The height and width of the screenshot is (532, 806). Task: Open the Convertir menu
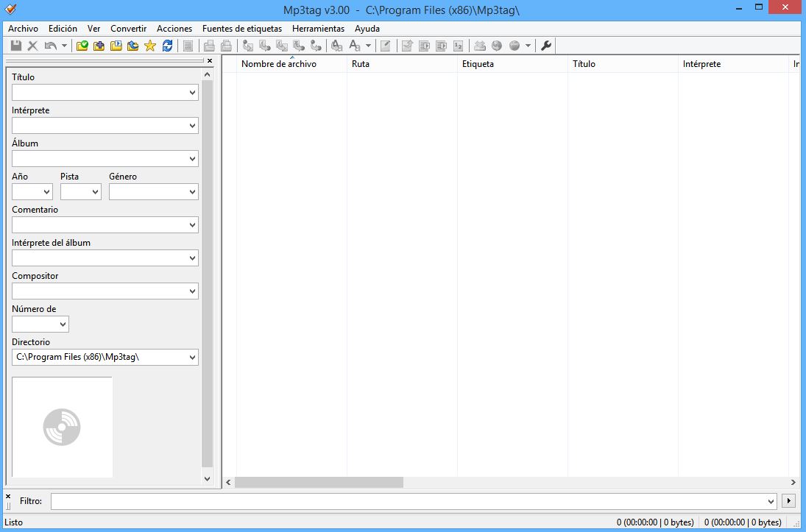(x=129, y=29)
